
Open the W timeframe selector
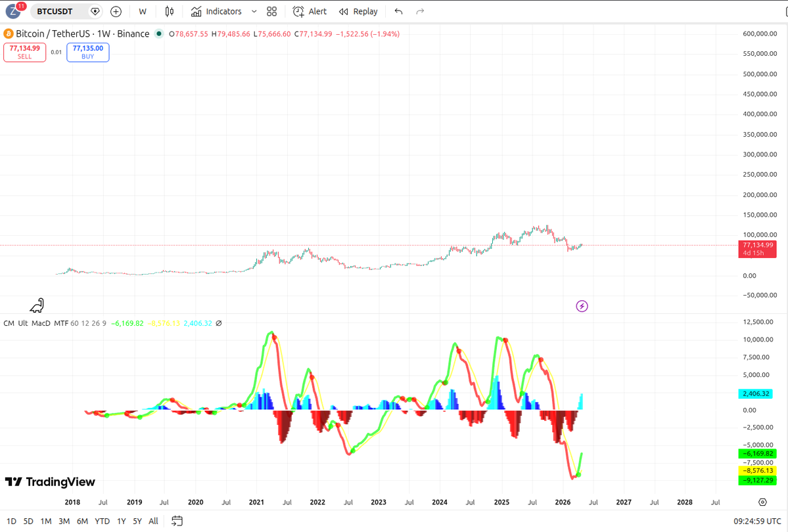(x=143, y=11)
